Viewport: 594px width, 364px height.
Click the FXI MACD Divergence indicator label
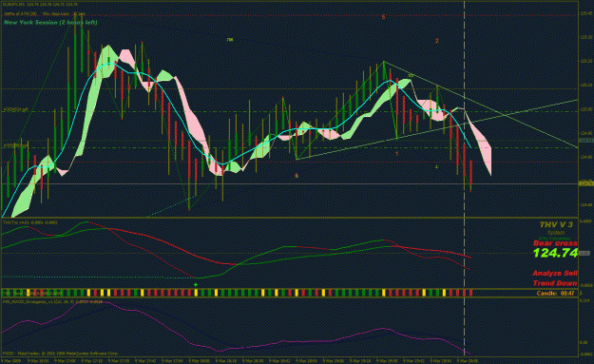point(52,302)
